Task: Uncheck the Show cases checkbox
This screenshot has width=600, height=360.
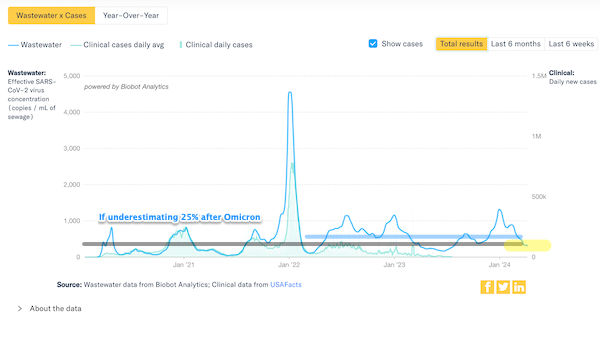Action: 373,44
